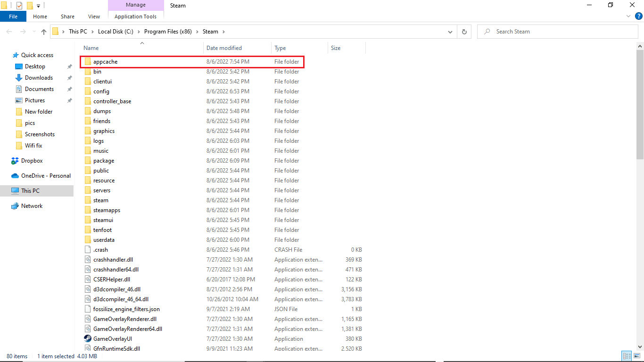Refresh the Steam folder view
The image size is (644, 362).
[x=464, y=32]
